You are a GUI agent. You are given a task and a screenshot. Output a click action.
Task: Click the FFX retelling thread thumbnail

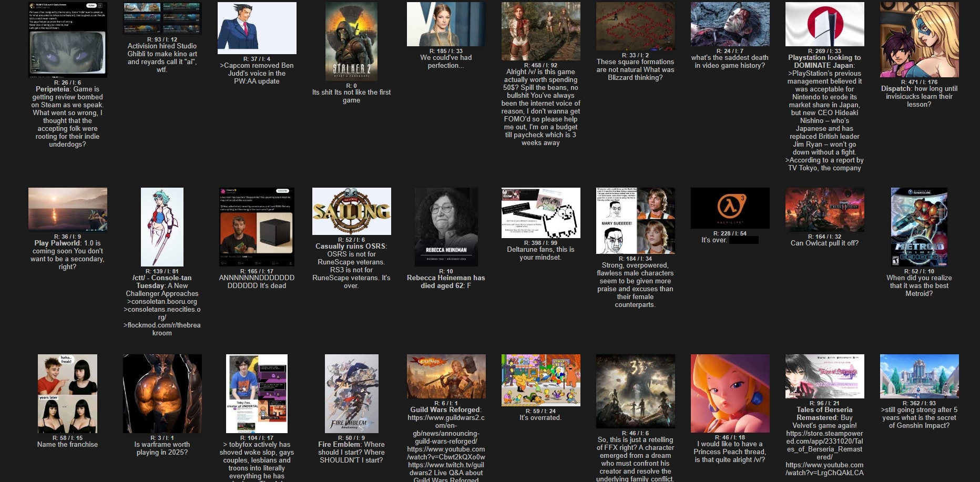pos(636,392)
